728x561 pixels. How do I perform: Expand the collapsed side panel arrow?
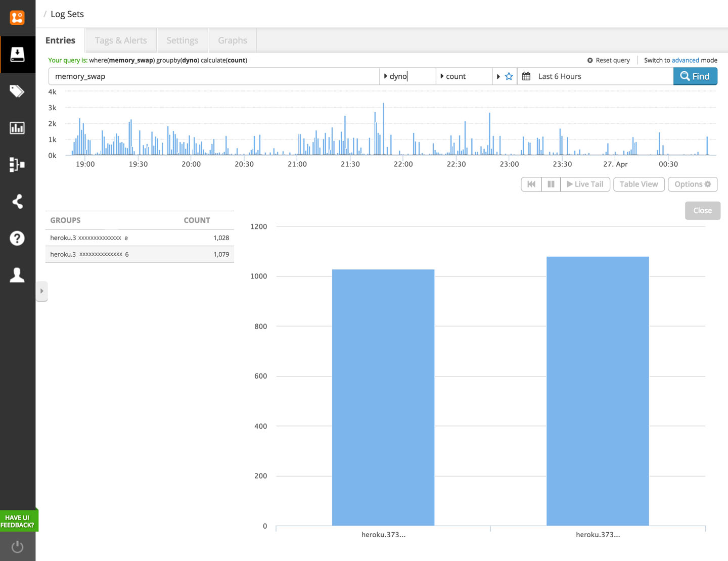tap(42, 291)
